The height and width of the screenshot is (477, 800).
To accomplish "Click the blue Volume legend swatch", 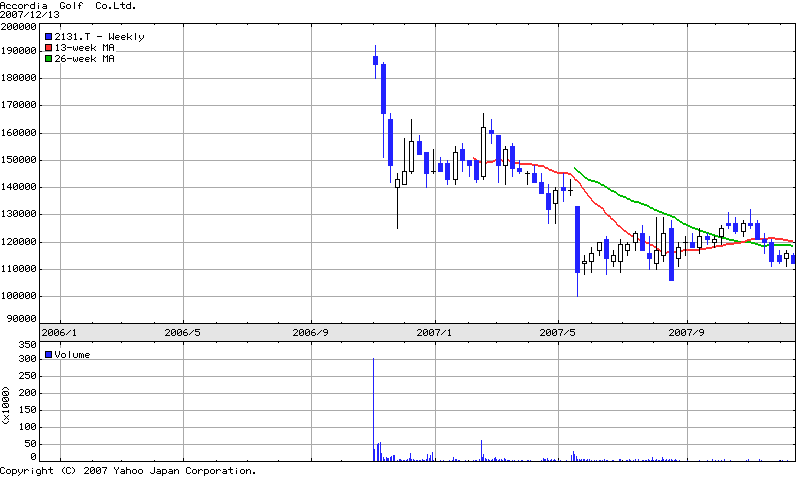I will [48, 355].
